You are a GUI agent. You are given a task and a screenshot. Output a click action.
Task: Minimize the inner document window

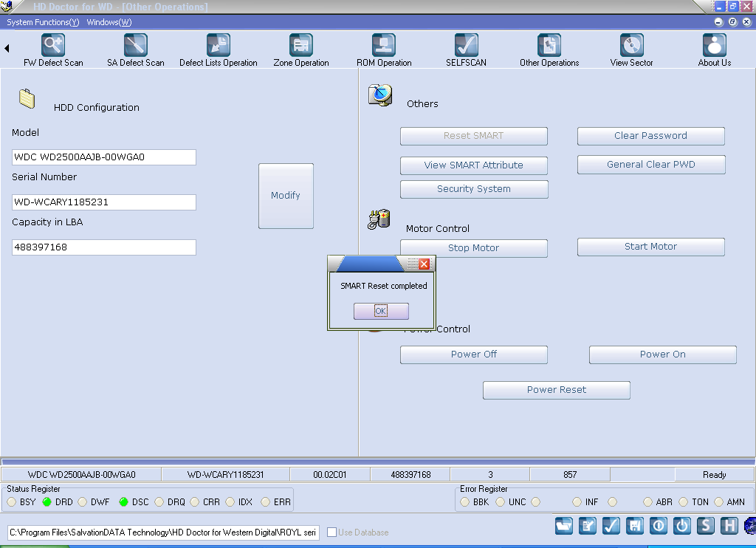718,22
